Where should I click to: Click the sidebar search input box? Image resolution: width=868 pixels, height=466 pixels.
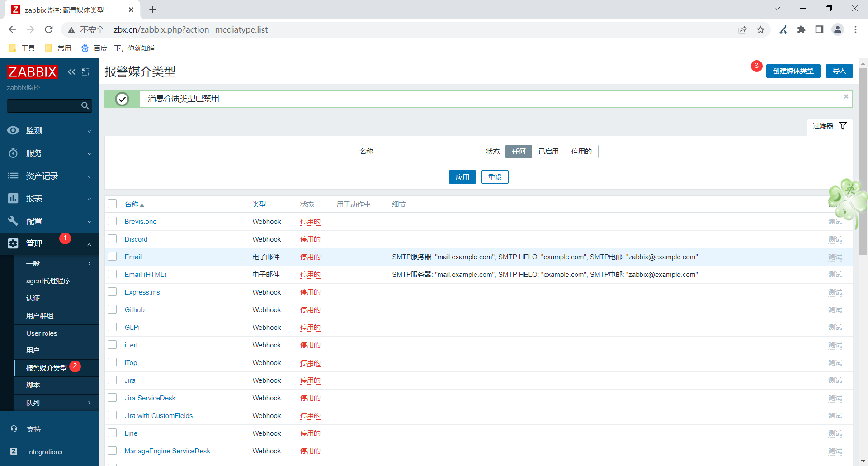(43, 106)
